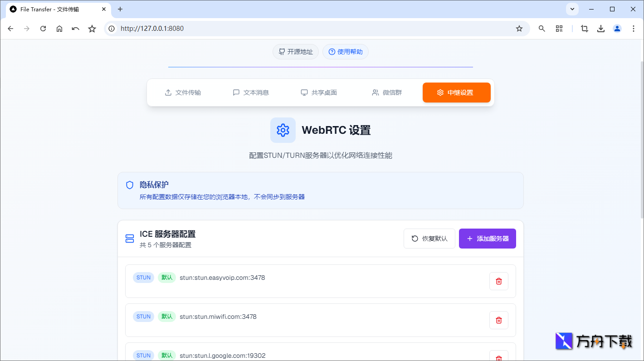Screen dimensions: 644x361
Task: Click the ICE server configuration icon
Action: tap(129, 238)
